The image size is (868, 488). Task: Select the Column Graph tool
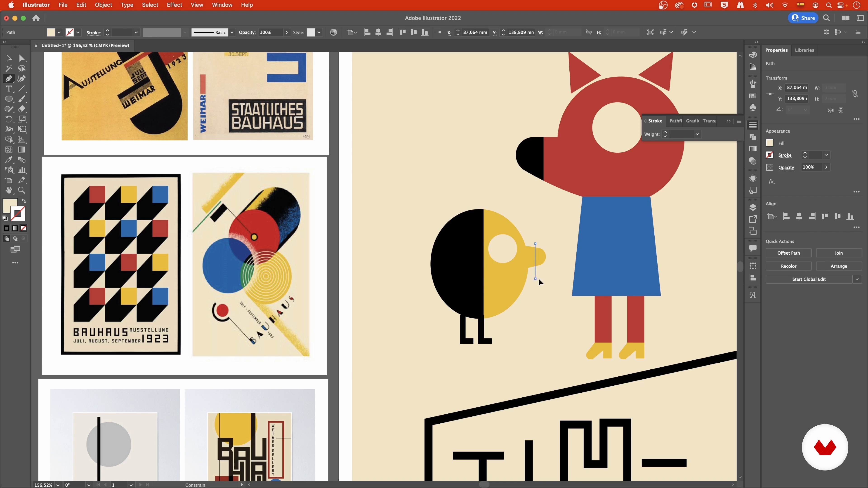click(x=22, y=170)
